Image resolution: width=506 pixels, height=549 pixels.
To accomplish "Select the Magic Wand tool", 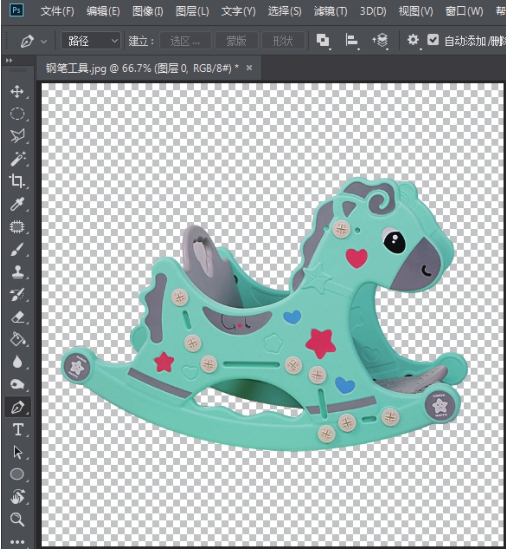I will 17,159.
